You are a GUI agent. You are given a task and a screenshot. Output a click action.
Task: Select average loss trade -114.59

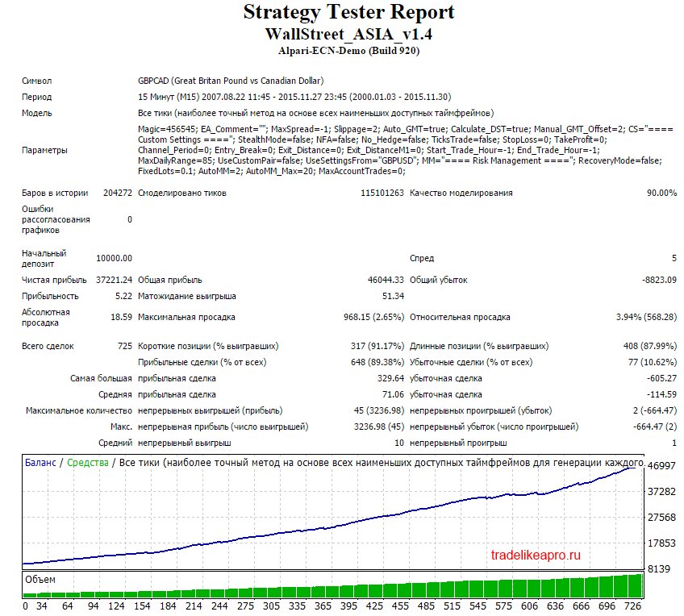[661, 394]
